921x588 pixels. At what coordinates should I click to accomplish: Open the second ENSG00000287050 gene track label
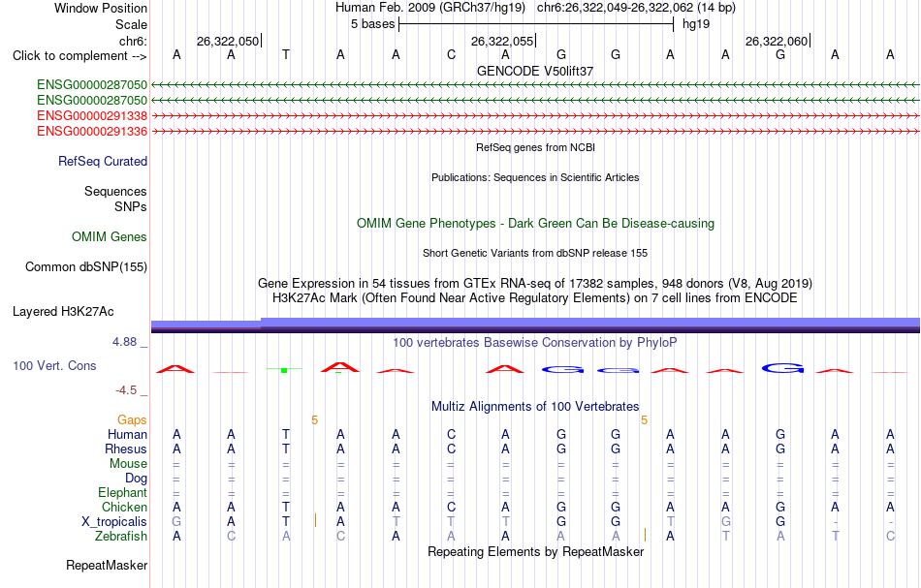pos(92,101)
